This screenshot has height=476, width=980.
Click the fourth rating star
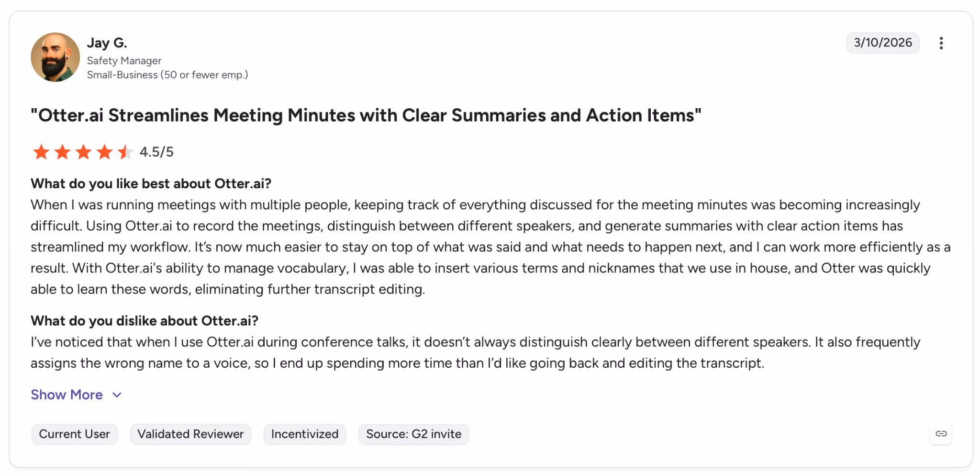104,152
